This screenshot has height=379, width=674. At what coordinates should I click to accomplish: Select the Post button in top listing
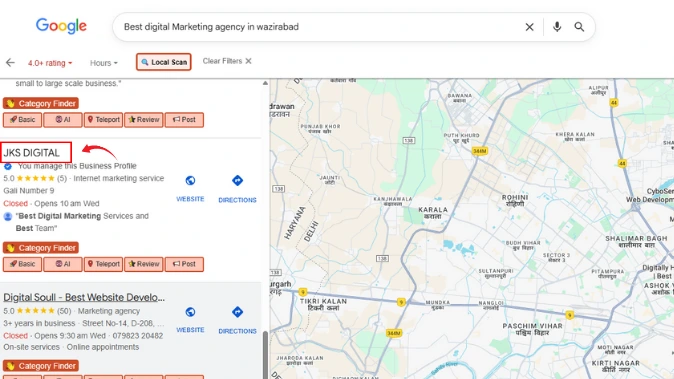tap(184, 119)
